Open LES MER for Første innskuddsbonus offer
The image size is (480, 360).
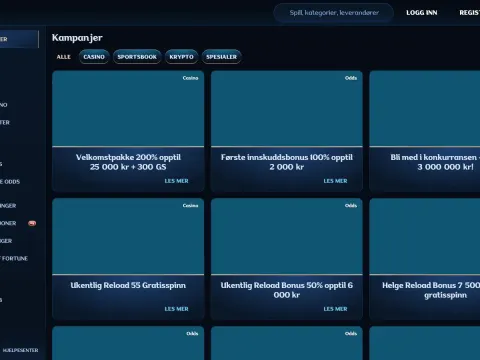335,181
